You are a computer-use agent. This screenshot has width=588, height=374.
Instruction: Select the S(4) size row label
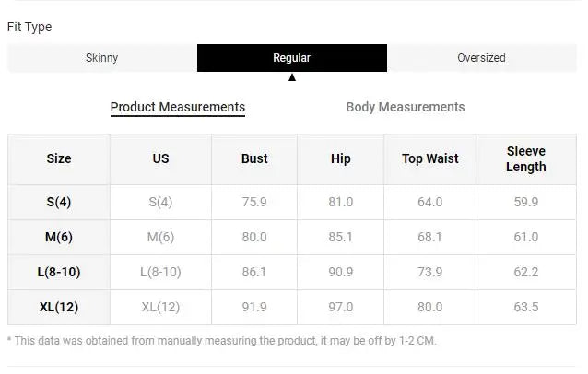point(59,202)
